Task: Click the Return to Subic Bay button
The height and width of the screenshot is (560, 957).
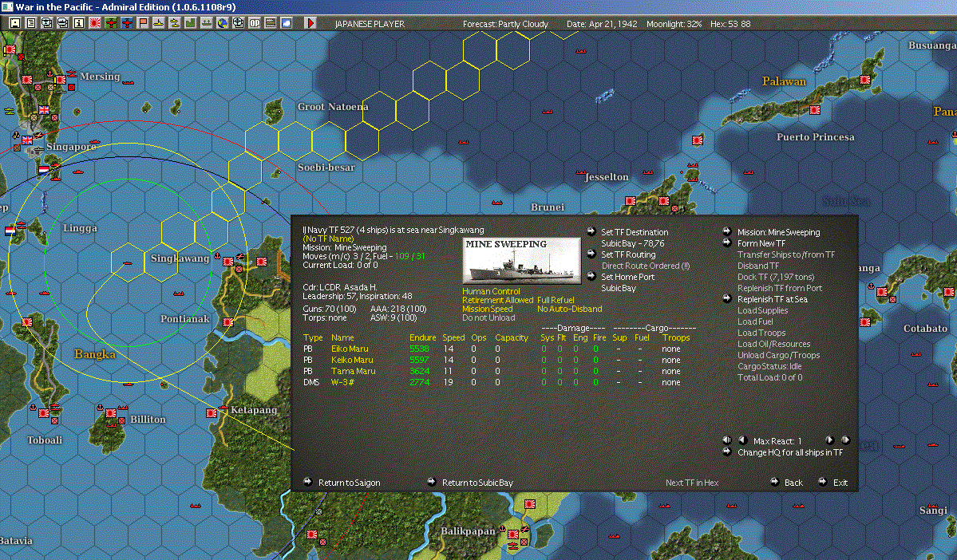Action: point(477,483)
